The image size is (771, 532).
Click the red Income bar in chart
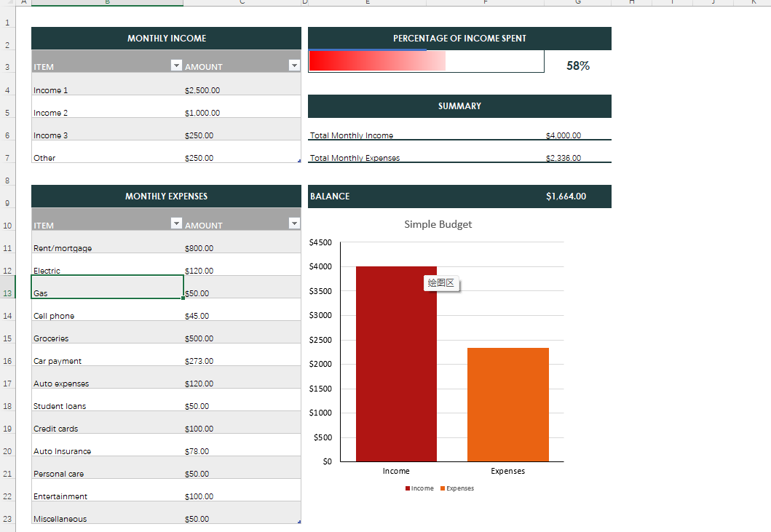pyautogui.click(x=396, y=364)
